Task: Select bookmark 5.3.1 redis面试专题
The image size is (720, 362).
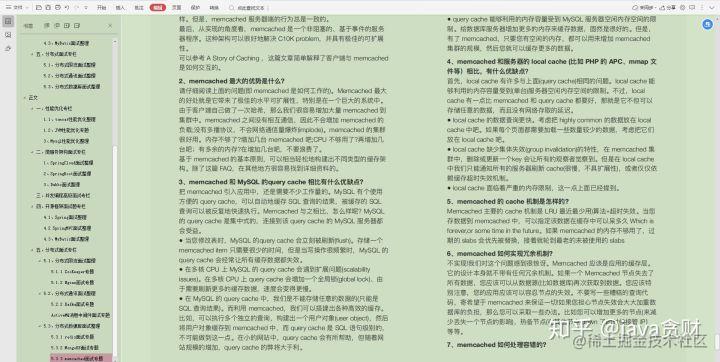Action: pyautogui.click(x=73, y=337)
